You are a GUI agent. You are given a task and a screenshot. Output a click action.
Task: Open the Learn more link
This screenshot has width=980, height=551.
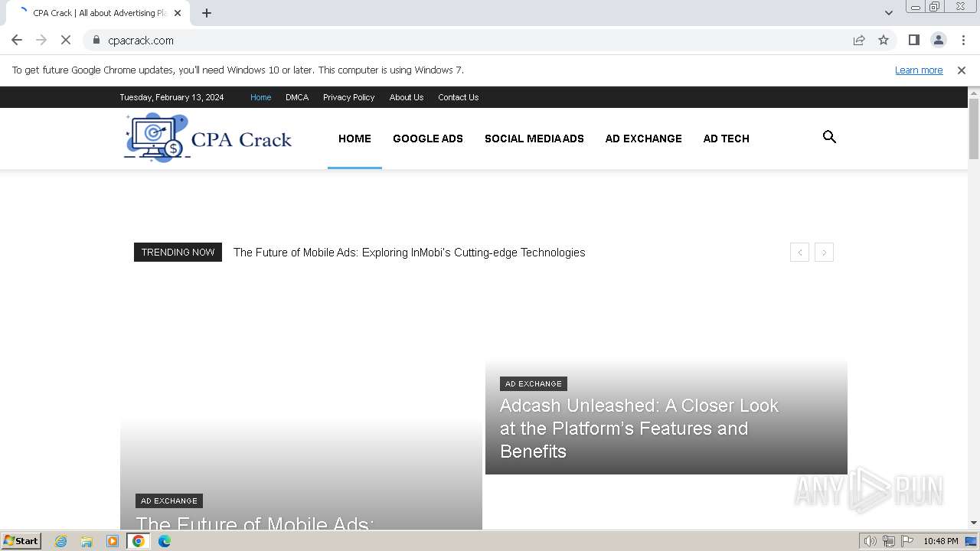tap(919, 70)
